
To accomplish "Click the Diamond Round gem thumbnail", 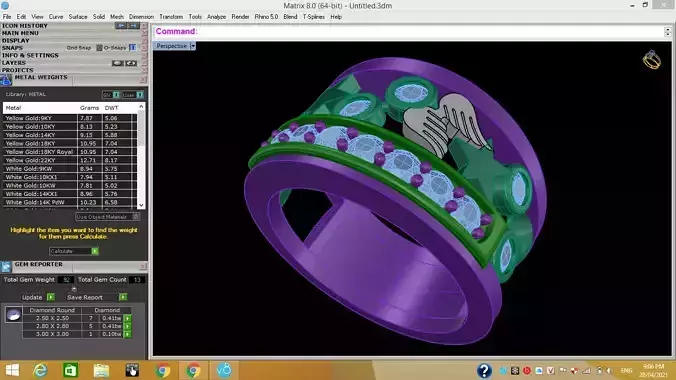I will click(x=13, y=315).
